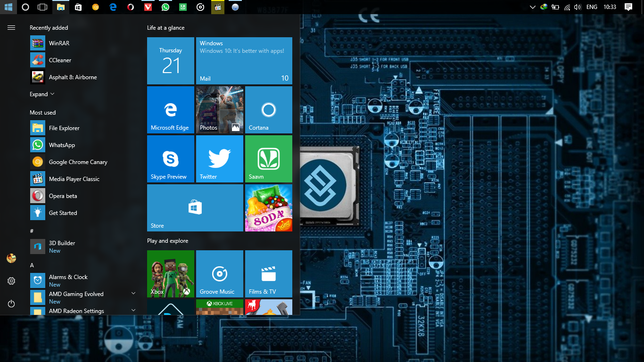Expand the AMD Gaming Evolved folder chevron
This screenshot has height=362, width=644.
[x=133, y=293]
